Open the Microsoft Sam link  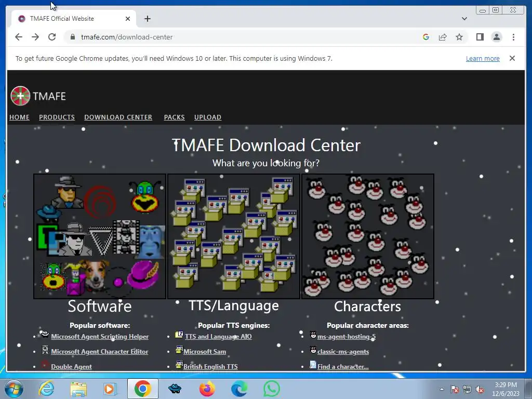(x=205, y=352)
